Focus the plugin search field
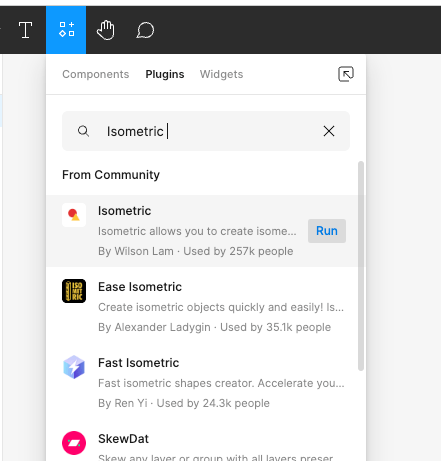 click(206, 131)
